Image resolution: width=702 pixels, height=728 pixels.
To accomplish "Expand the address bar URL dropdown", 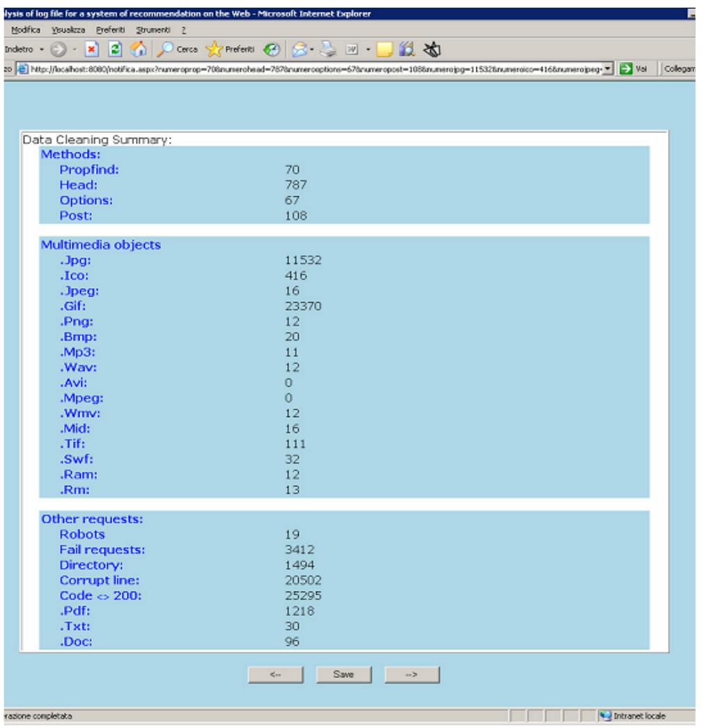I will 608,69.
